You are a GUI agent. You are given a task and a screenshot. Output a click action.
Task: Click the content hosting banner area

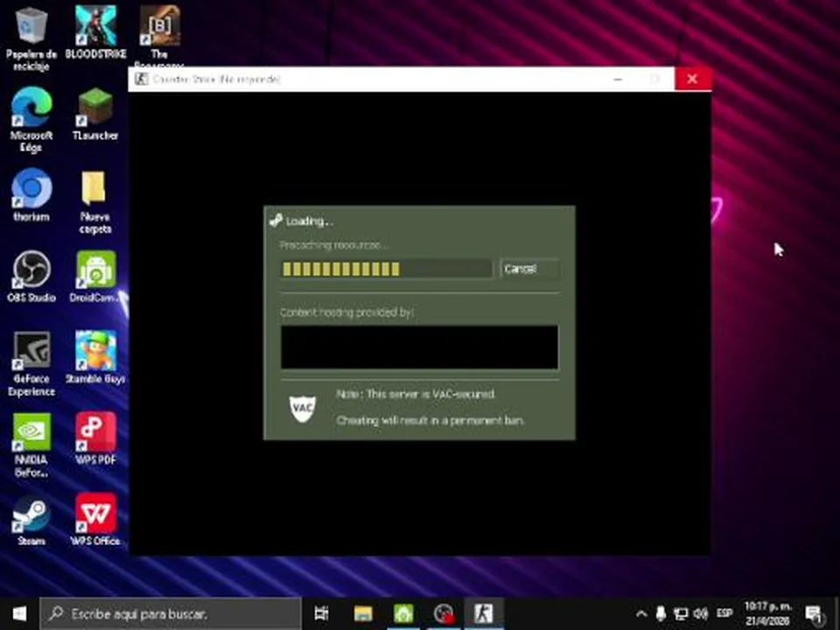419,347
